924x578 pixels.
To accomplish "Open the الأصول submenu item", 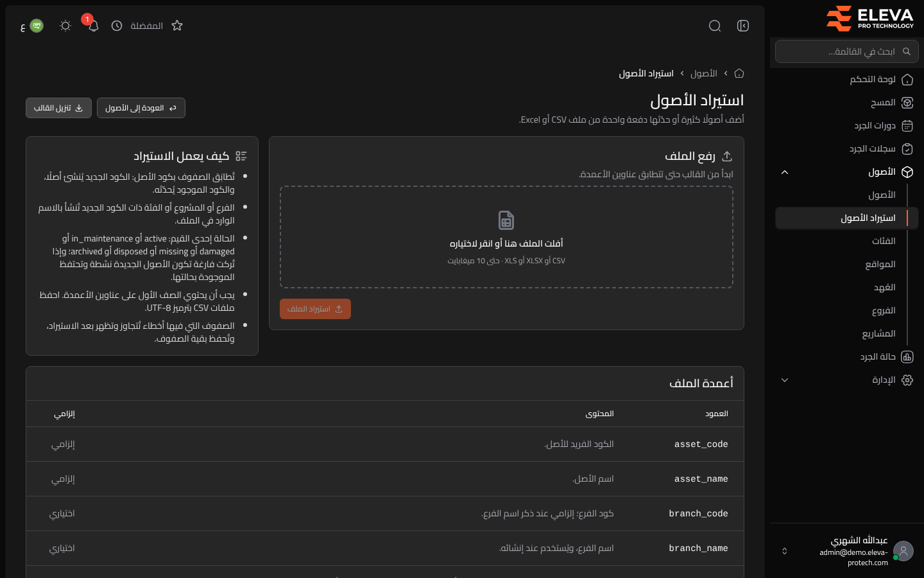I will [846, 195].
